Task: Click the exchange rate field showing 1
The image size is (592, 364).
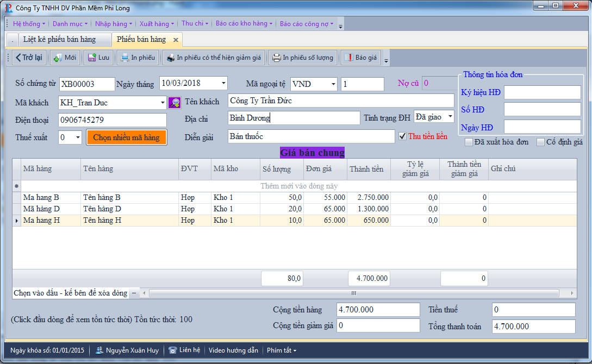Action: pyautogui.click(x=363, y=84)
